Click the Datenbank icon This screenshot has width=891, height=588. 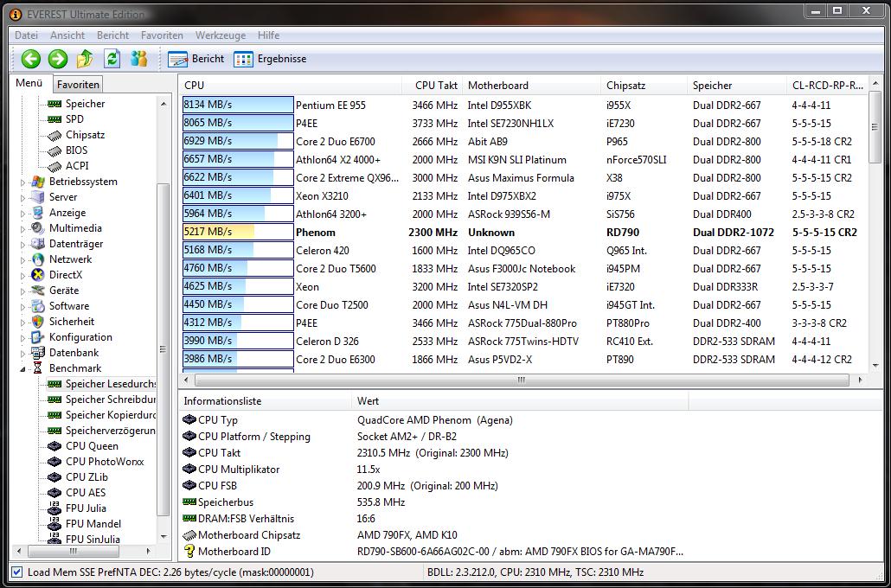pyautogui.click(x=38, y=352)
